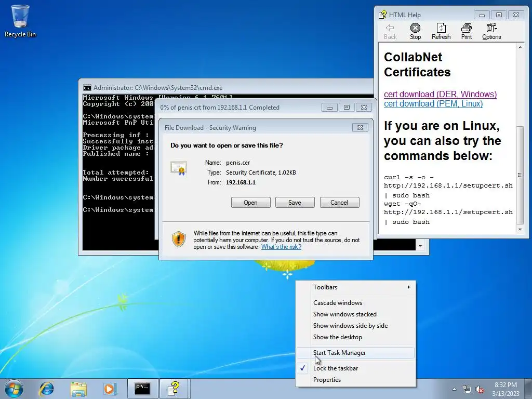
Task: Stop page loading in HTML Help
Action: pos(415,32)
